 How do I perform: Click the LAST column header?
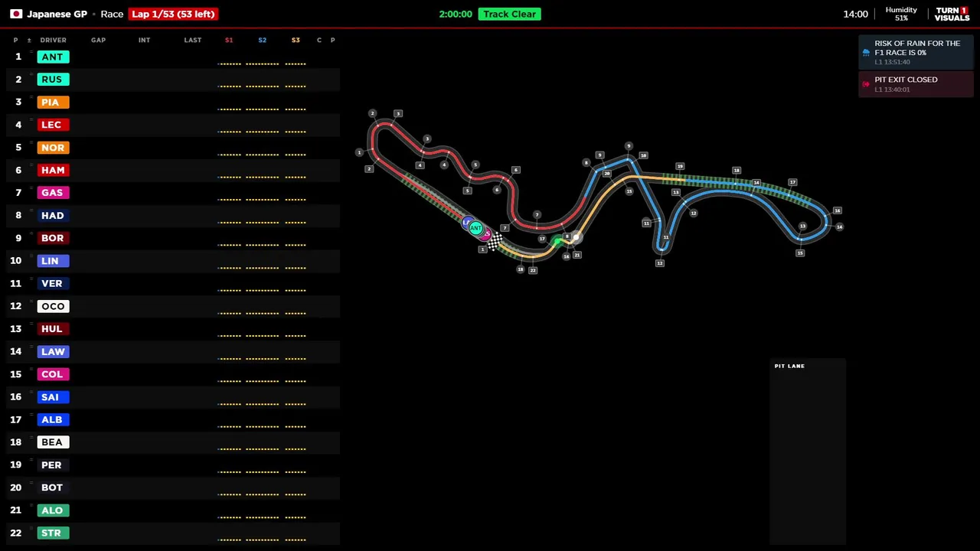pos(193,40)
